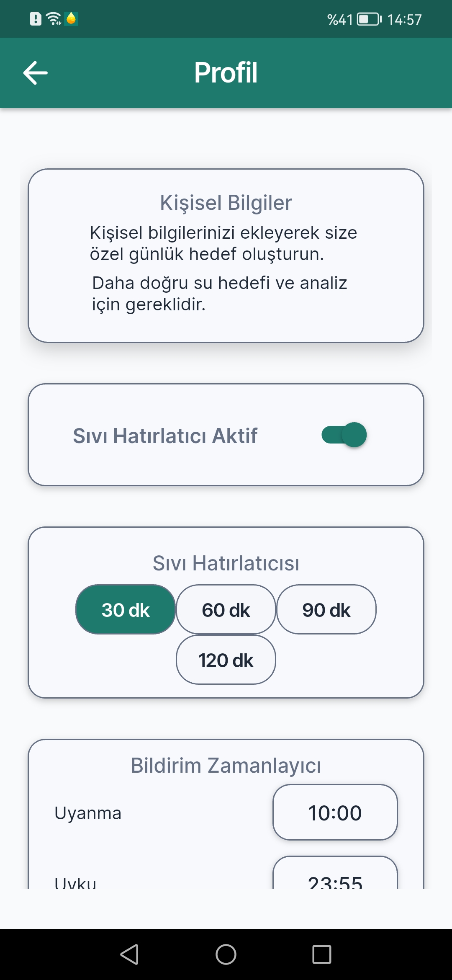Open the Android back navigation button
The image size is (452, 980).
tap(129, 954)
